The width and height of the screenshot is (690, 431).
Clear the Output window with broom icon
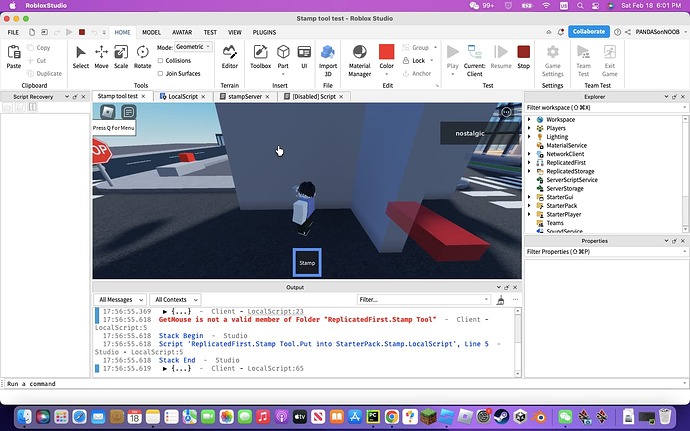pos(500,300)
